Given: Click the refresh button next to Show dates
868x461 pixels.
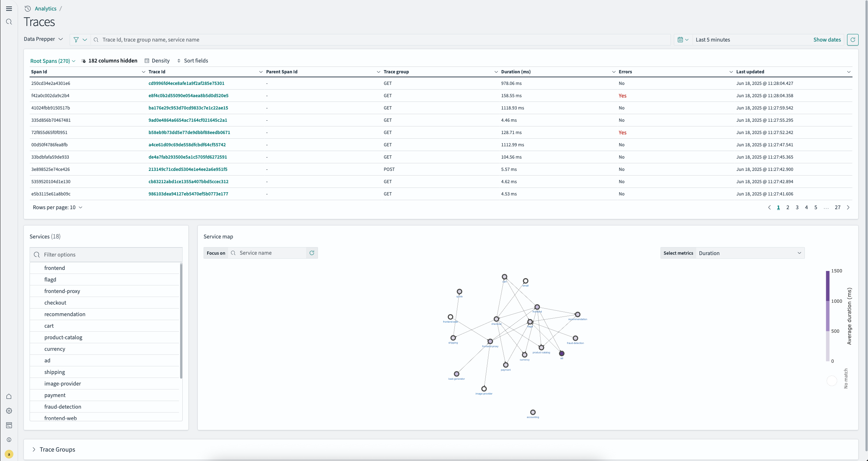Looking at the screenshot, I should point(852,40).
